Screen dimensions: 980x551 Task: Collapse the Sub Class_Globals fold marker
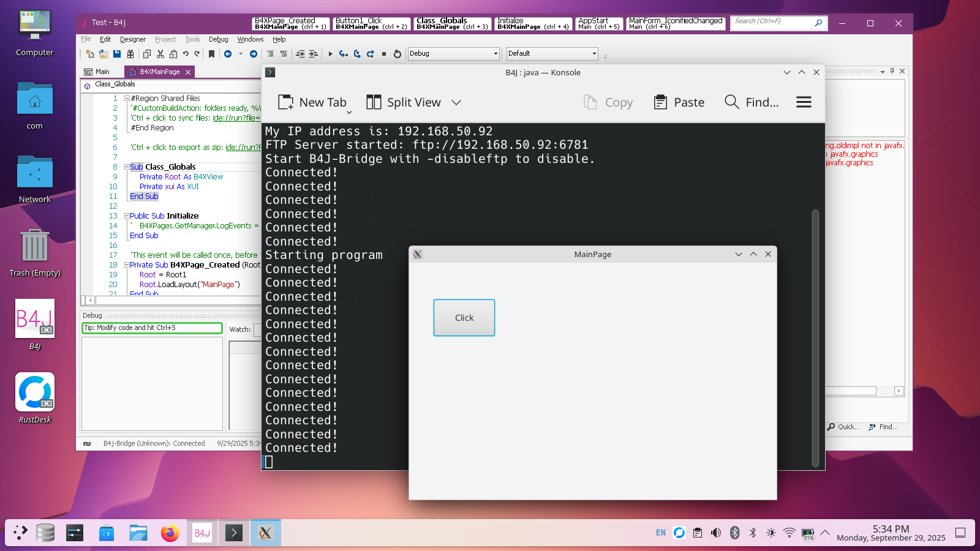point(127,167)
